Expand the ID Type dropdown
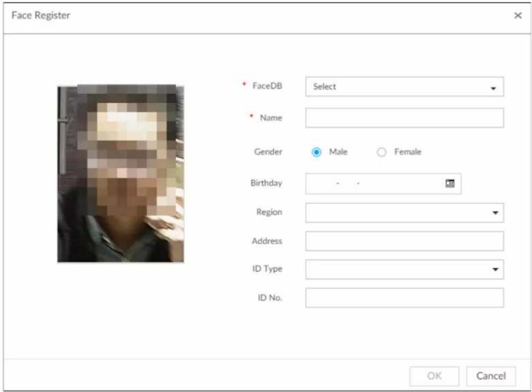This screenshot has height=392, width=532. coord(404,269)
